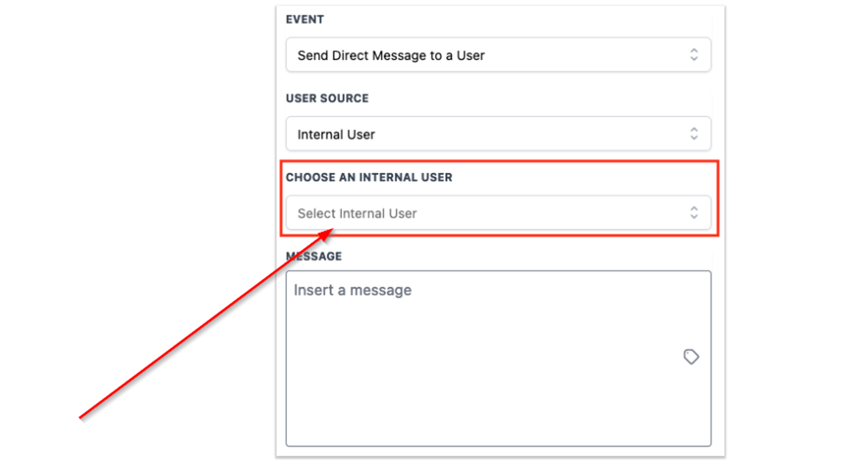The image size is (868, 469).
Task: Click chevron arrows beside Select Internal User
Action: [694, 213]
